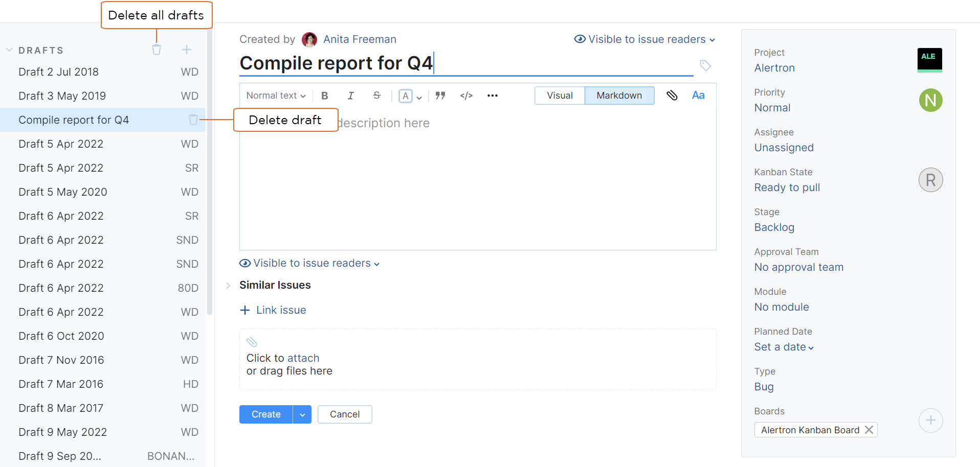Open Draft 7 Nov 2016
The image size is (980, 467).
click(x=102, y=360)
